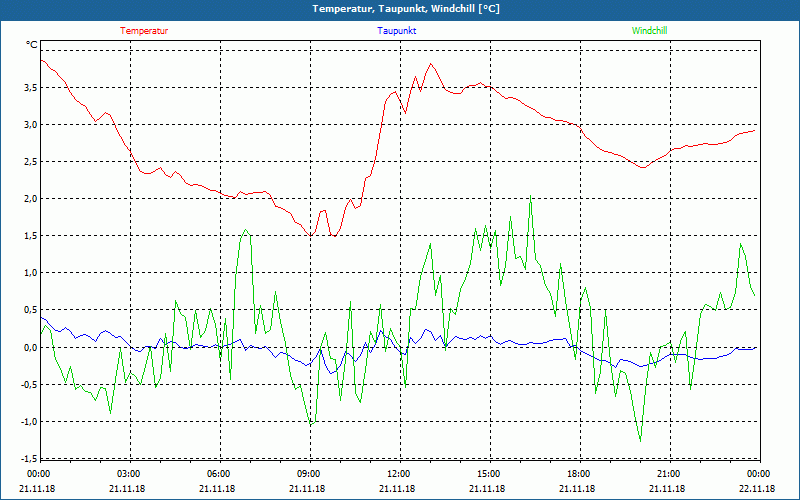Click the 3,0 y-axis value
The width and height of the screenshot is (800, 500).
pyautogui.click(x=31, y=125)
